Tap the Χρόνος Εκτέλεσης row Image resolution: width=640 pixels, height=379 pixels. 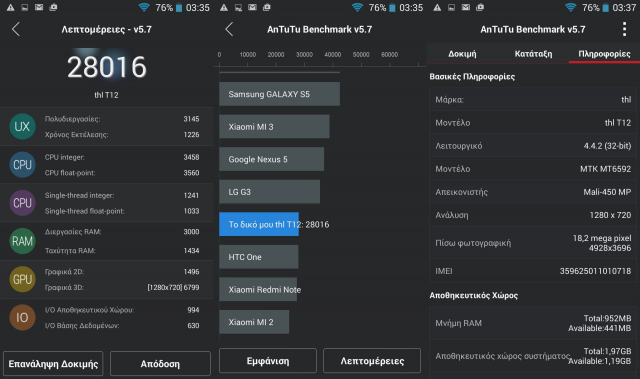(122, 135)
